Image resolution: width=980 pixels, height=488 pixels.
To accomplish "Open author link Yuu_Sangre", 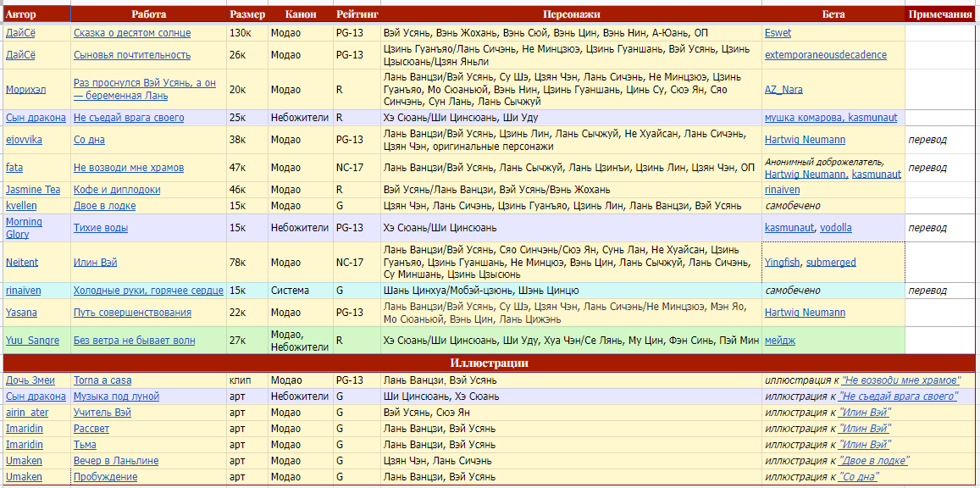I will pyautogui.click(x=32, y=341).
